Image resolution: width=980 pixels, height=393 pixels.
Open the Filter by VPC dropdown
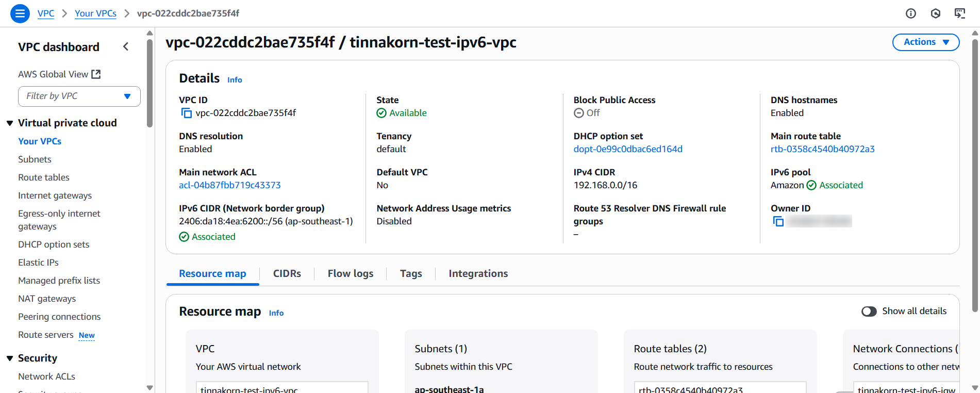tap(79, 96)
